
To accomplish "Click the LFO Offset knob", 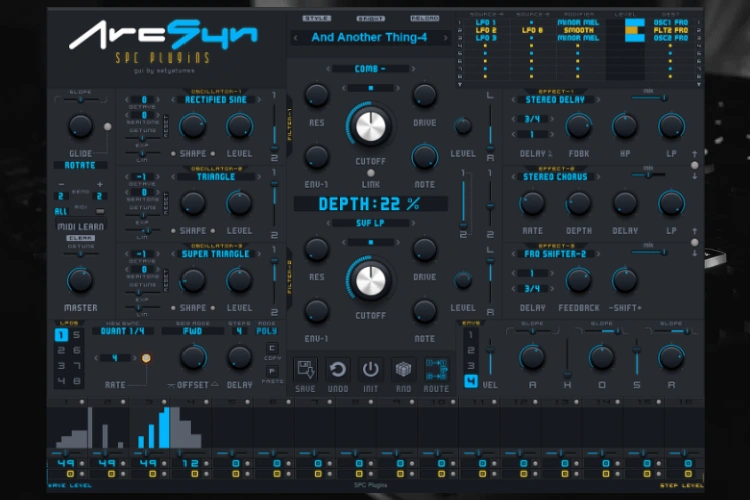I will pyautogui.click(x=193, y=357).
